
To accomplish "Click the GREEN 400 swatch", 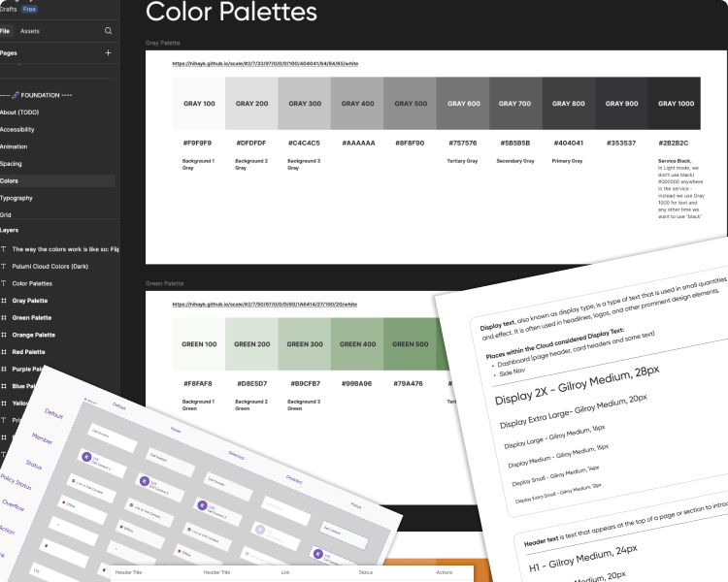I will (x=357, y=344).
